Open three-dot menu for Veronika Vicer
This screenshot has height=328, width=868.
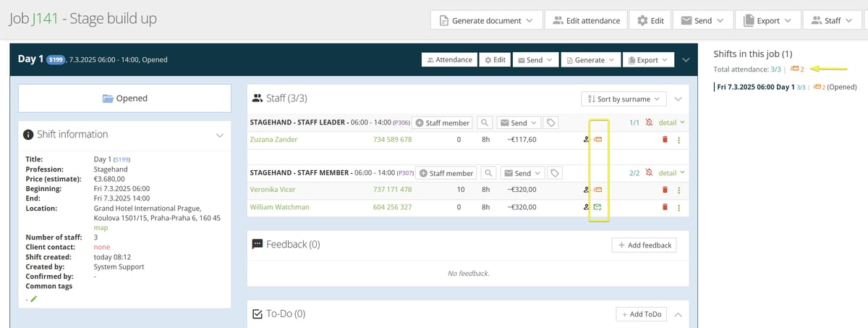tap(678, 189)
